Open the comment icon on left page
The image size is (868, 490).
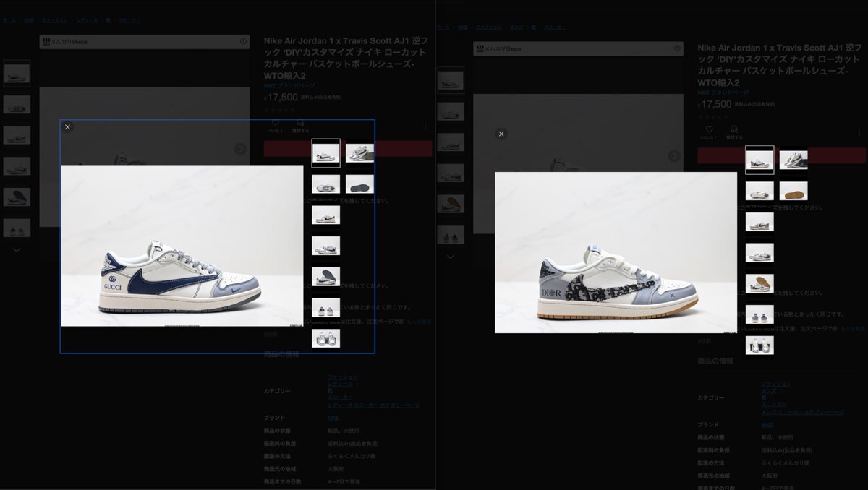pos(300,124)
